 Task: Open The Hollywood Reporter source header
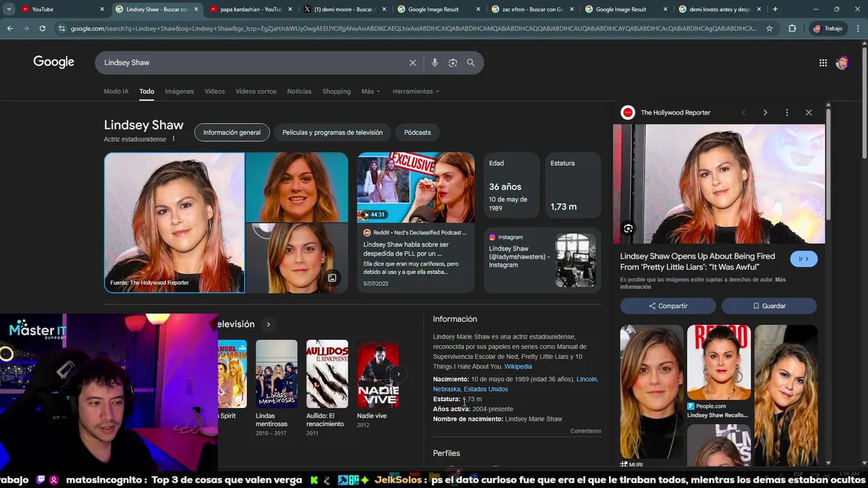[666, 113]
